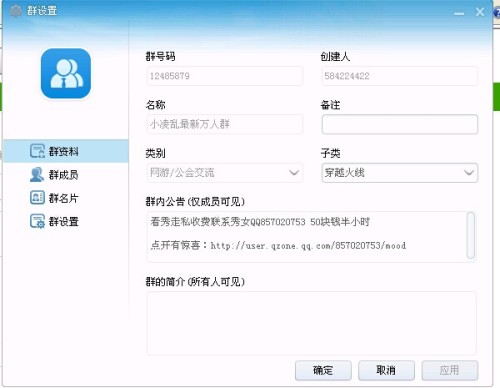This screenshot has height=388, width=500.
Task: Switch to the 群成员 tab
Action: pos(66,174)
